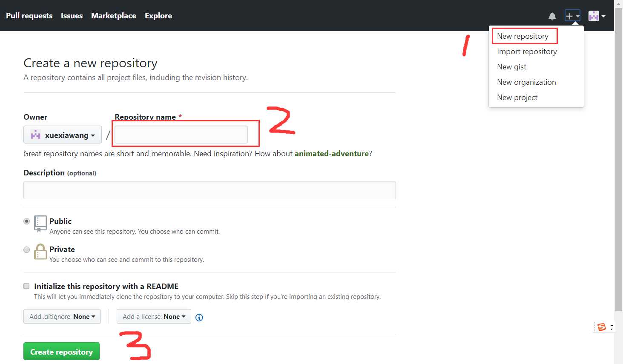Select the Public radio button
The width and height of the screenshot is (623, 364).
26,221
